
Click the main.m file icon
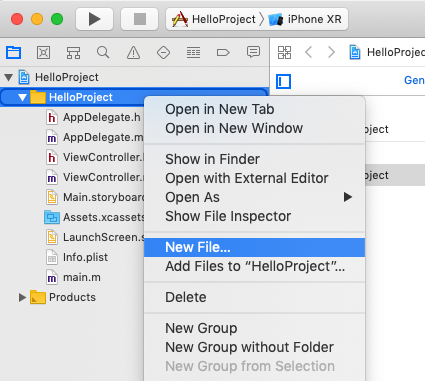52,277
